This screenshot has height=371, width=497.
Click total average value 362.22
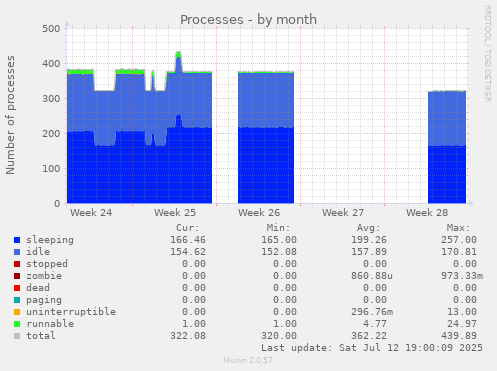point(369,336)
